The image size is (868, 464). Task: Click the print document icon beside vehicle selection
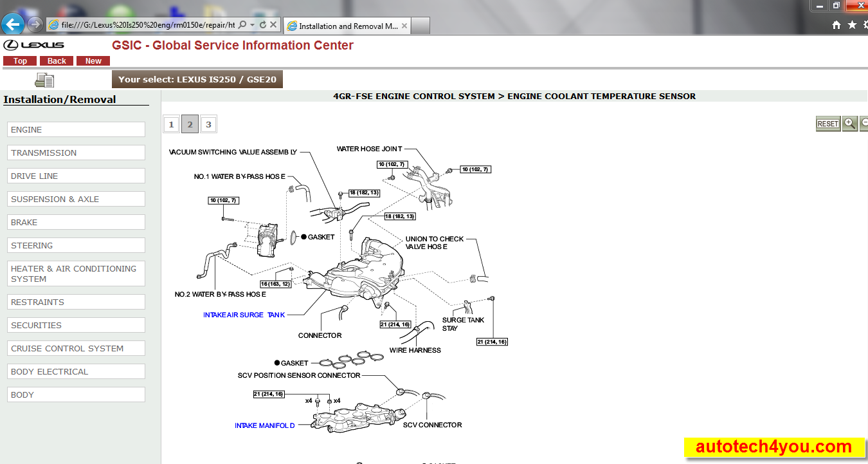[x=44, y=79]
